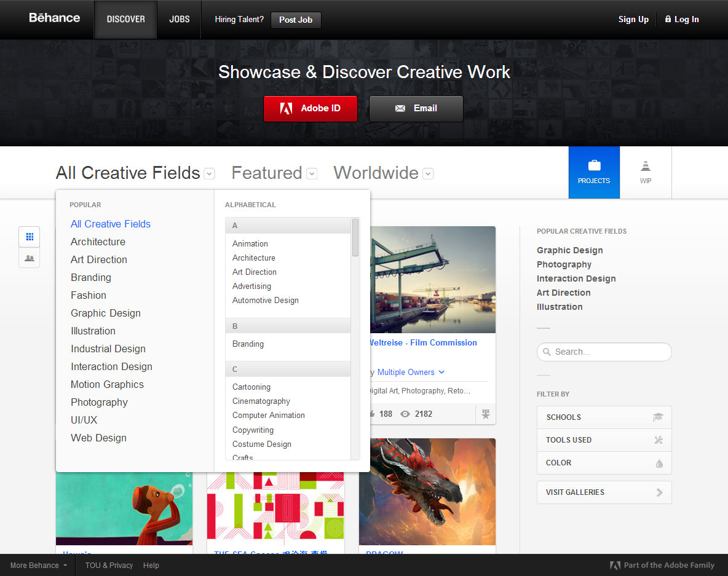
Task: Pick Cartooning in the alphabetical list
Action: pos(251,387)
